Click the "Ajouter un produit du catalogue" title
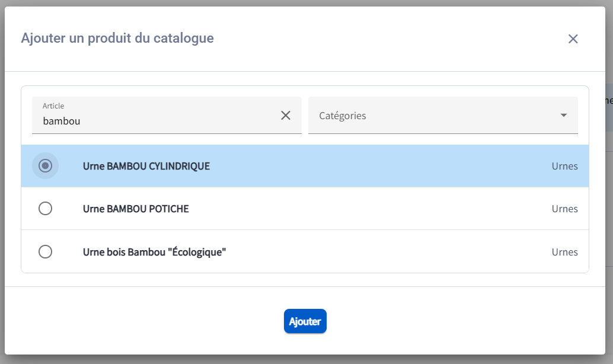The height and width of the screenshot is (364, 613). pyautogui.click(x=117, y=39)
